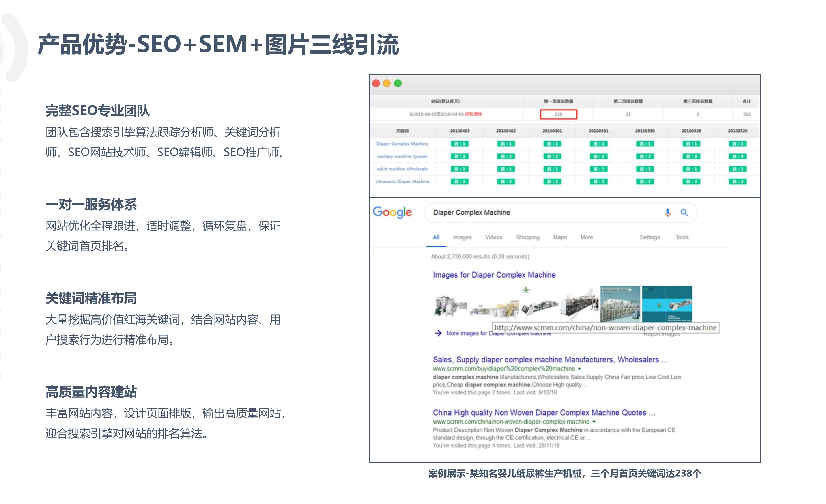The height and width of the screenshot is (504, 826).
Task: Click the slide title 产品优势-SEO+SEM+图片三线引流
Action: tap(218, 45)
